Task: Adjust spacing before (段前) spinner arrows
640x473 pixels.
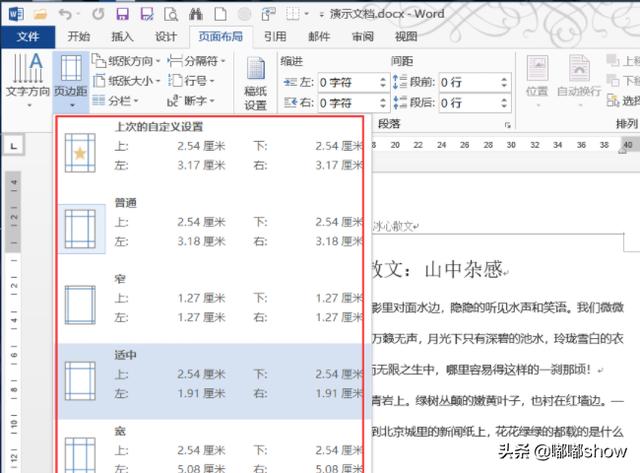Action: (x=504, y=82)
